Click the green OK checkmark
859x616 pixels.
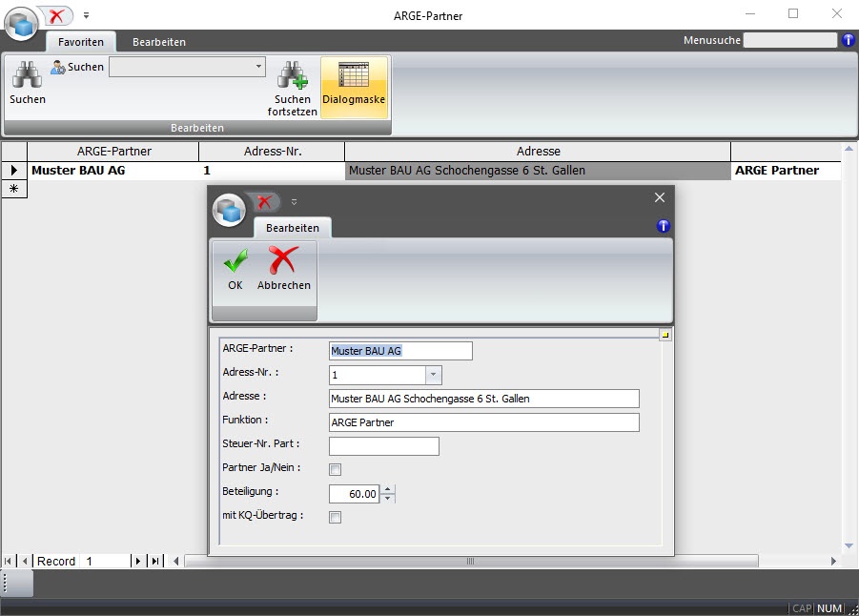pos(235,260)
